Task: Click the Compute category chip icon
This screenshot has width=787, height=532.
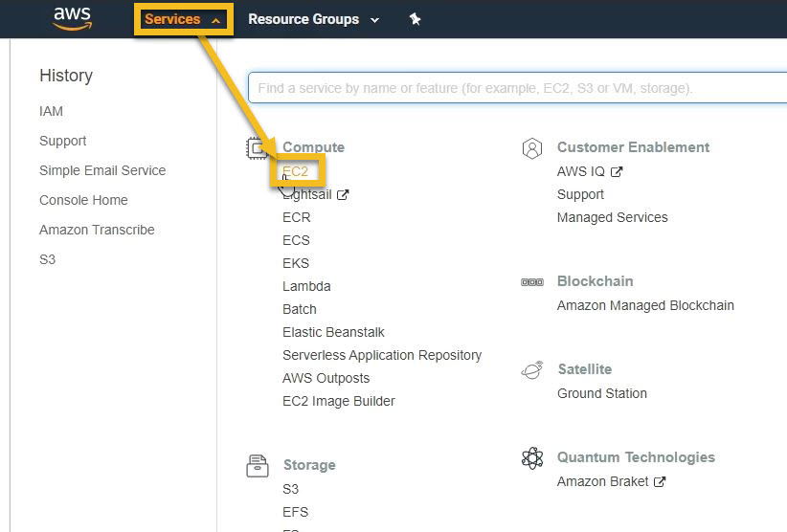Action: [257, 148]
